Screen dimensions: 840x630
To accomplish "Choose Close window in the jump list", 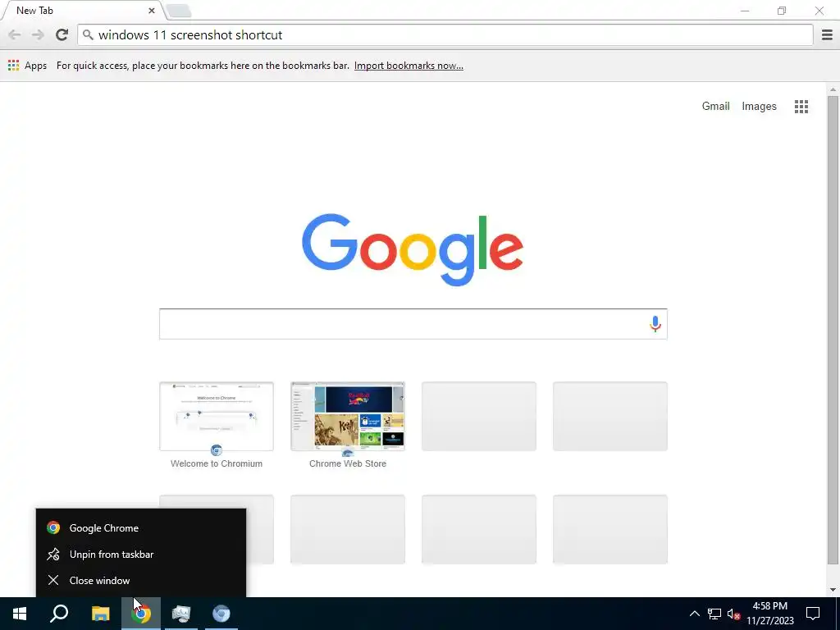I will [x=141, y=580].
